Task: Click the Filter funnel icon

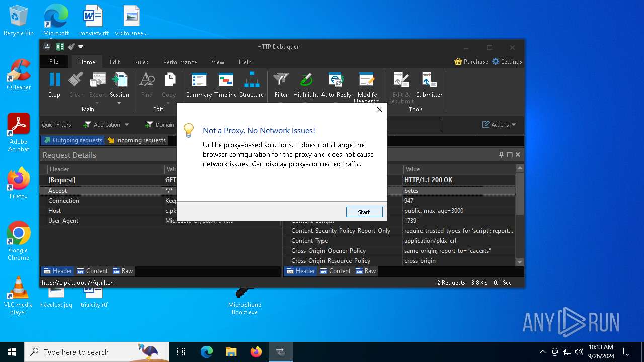Action: 281,80
